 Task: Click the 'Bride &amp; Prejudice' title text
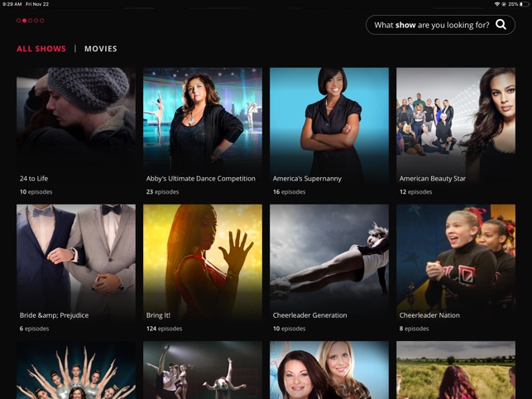point(54,315)
